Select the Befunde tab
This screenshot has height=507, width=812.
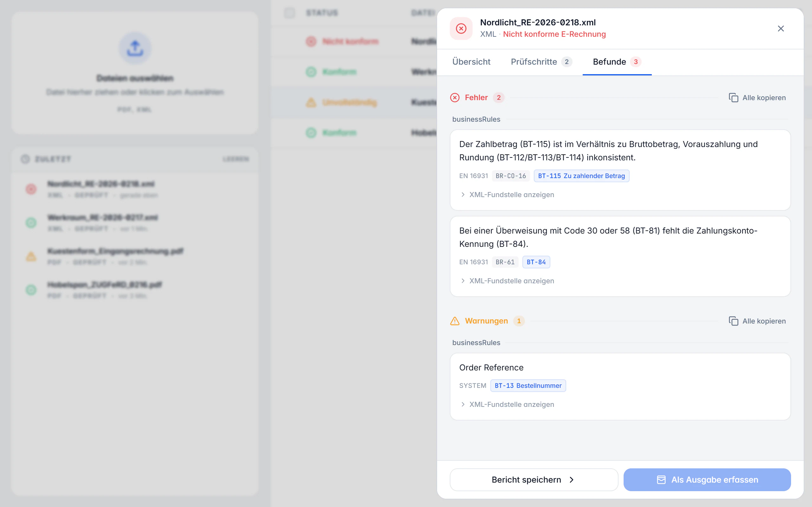[x=617, y=62]
